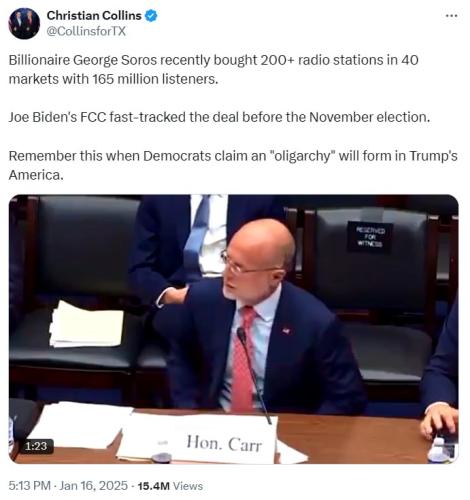Select the George Soros radio stations paragraph
The width and height of the screenshot is (470, 500).
[x=213, y=70]
